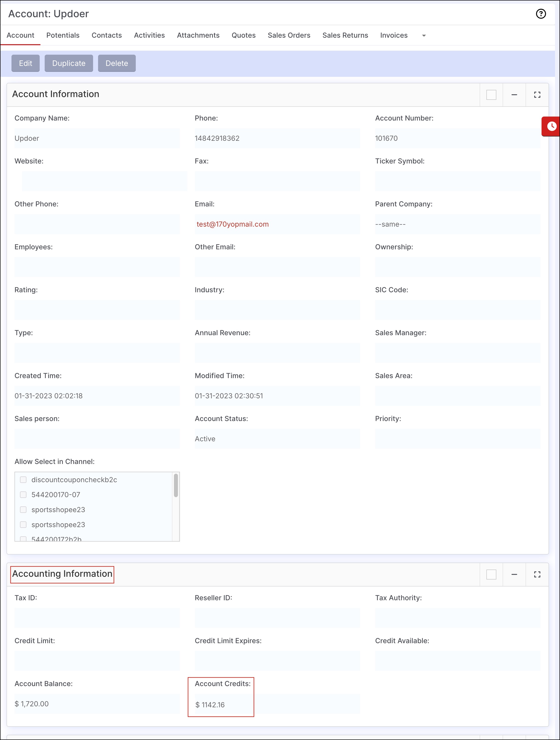Image resolution: width=560 pixels, height=740 pixels.
Task: Expand Accounting Information panel to fullscreen
Action: (x=537, y=574)
